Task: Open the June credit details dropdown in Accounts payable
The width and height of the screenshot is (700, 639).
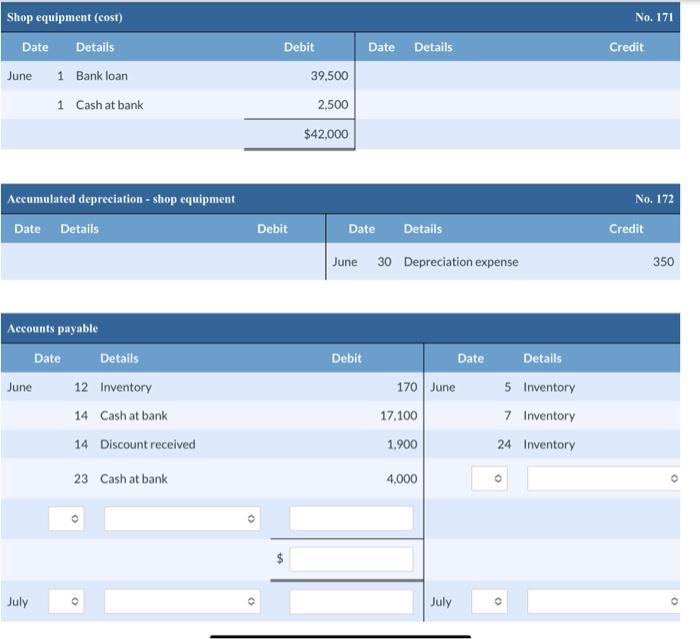Action: (x=604, y=479)
